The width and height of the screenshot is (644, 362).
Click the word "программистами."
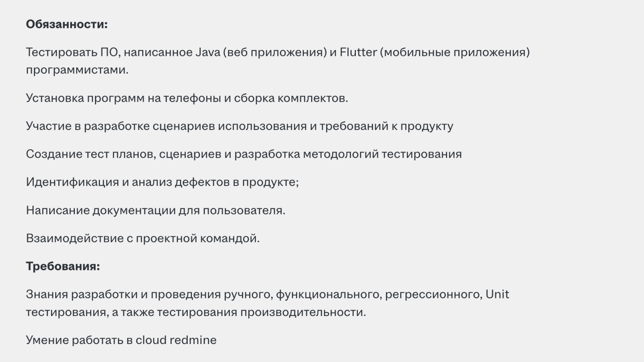pyautogui.click(x=77, y=70)
